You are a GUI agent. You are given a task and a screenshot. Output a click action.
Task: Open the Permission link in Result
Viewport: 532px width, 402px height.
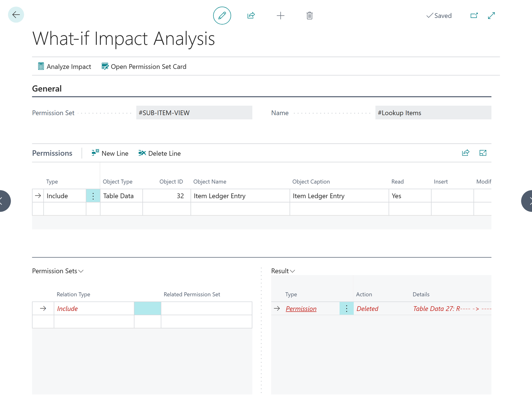tap(301, 309)
